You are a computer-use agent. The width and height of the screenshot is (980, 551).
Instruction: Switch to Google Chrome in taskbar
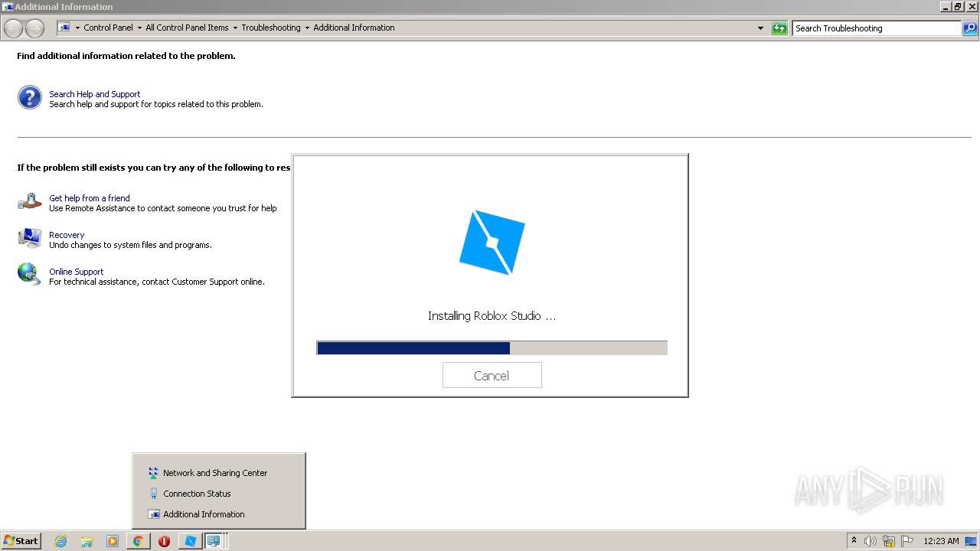coord(139,541)
